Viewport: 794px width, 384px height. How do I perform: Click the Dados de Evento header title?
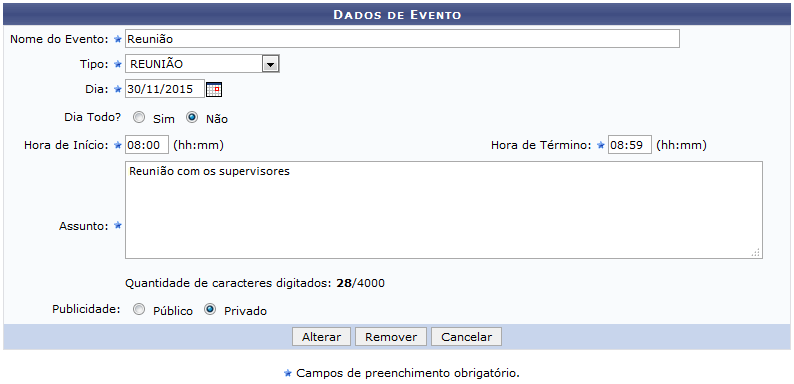(x=397, y=15)
